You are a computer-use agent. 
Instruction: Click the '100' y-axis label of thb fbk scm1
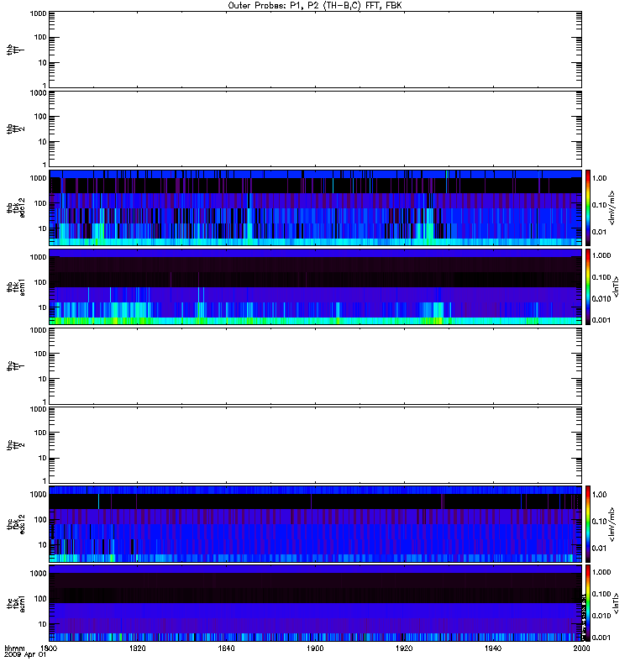tap(40, 282)
